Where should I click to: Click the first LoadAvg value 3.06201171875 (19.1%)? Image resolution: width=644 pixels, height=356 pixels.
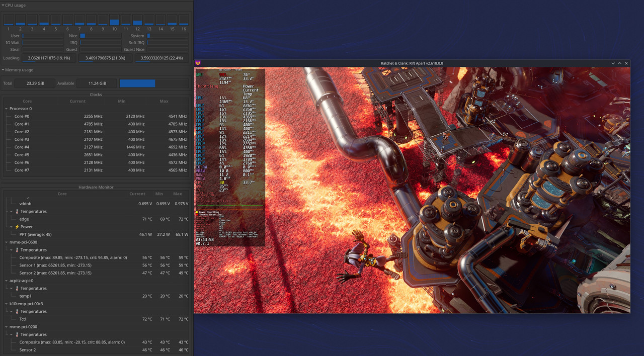[49, 58]
